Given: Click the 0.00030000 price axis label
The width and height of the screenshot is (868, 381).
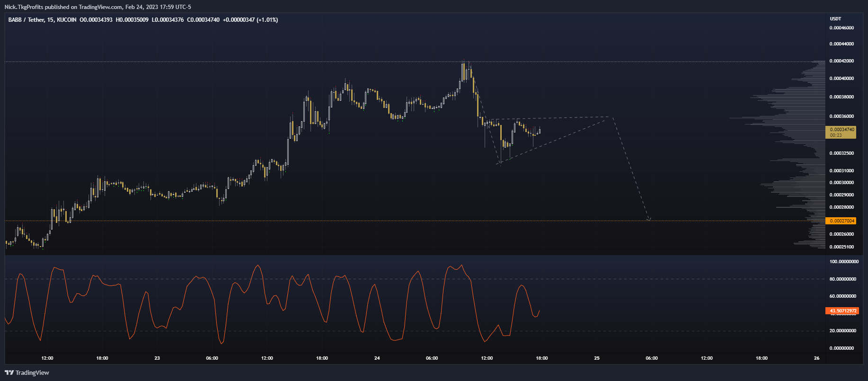Looking at the screenshot, I should [842, 183].
